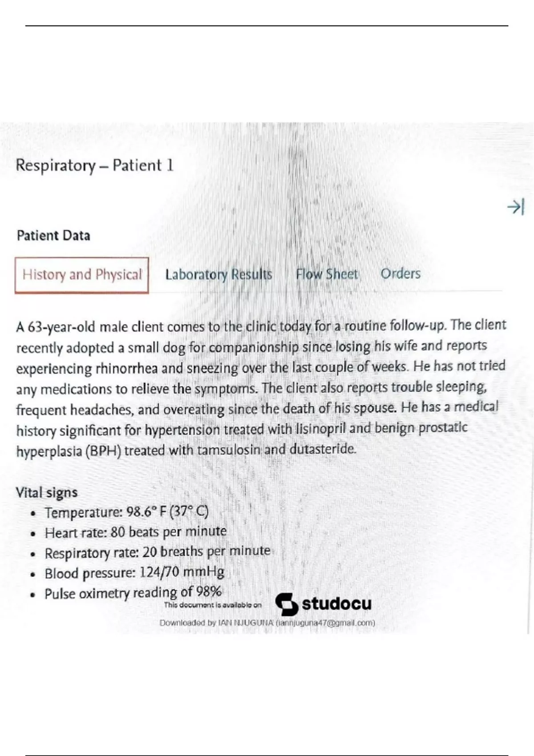Click the Studocu logo icon
Screen dimensions: 534x756
286,604
